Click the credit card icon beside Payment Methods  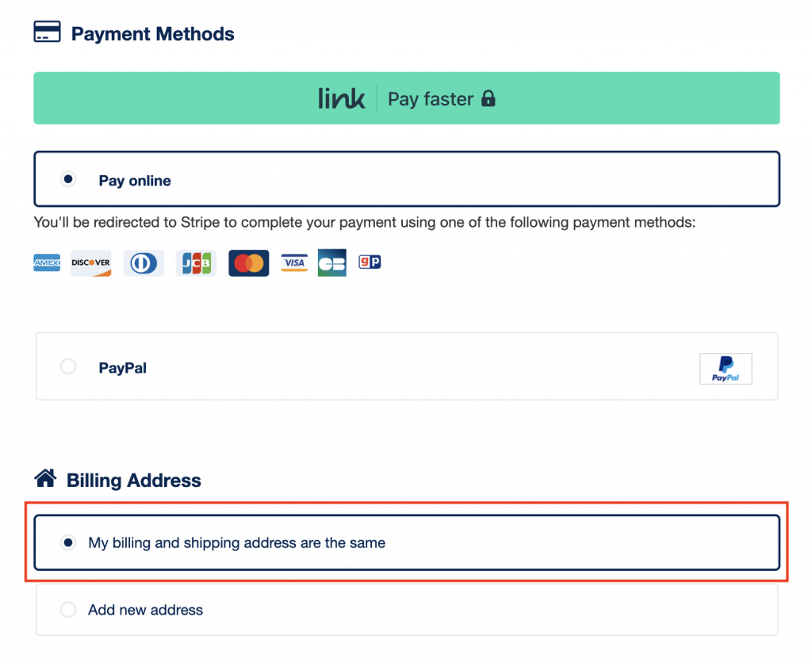coord(47,33)
